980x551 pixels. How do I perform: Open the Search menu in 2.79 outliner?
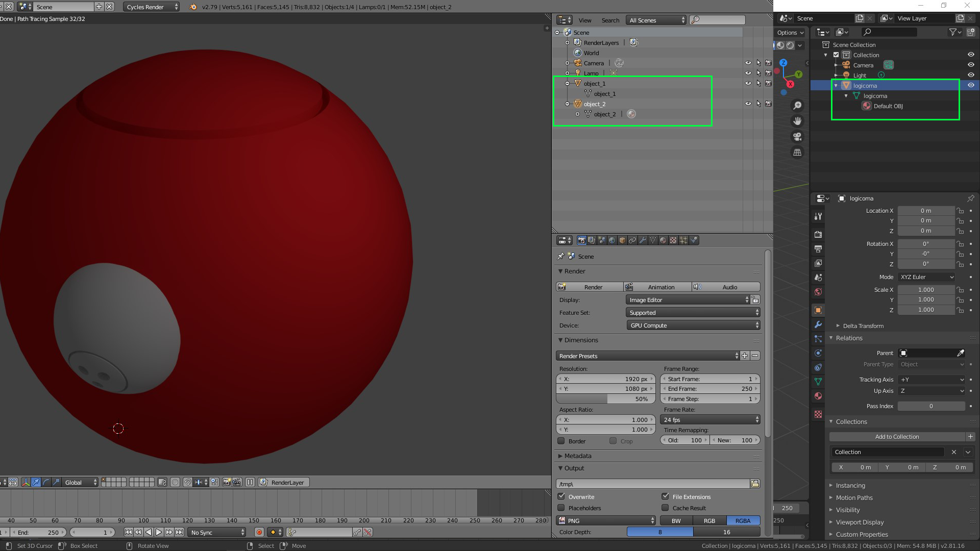pos(610,20)
